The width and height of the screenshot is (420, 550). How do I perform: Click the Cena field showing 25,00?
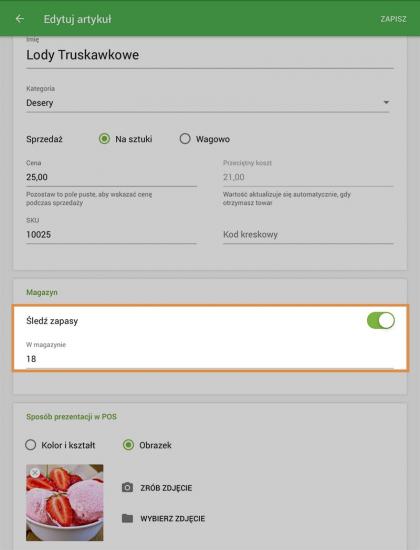tap(111, 177)
